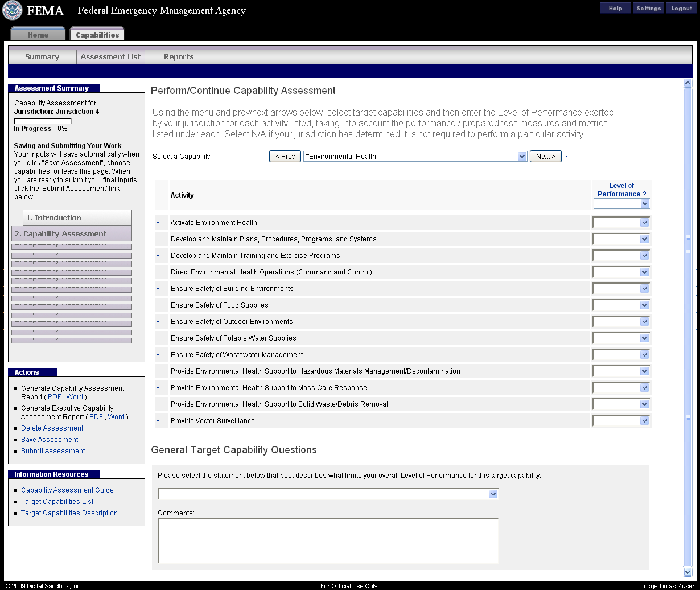Select step 2. Capability Assessment
700x590 pixels.
click(72, 233)
